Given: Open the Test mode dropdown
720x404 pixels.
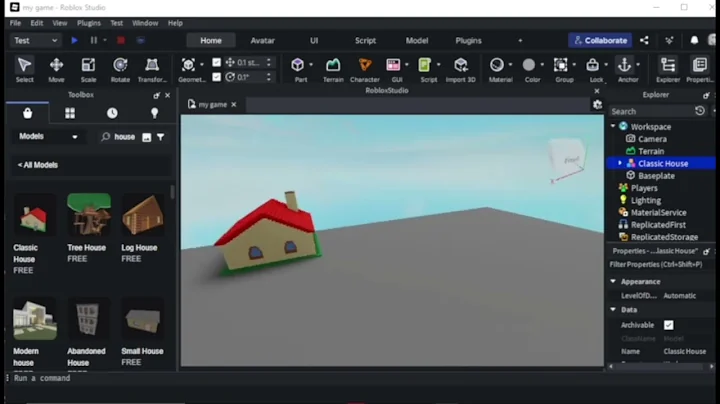Looking at the screenshot, I should (x=35, y=40).
